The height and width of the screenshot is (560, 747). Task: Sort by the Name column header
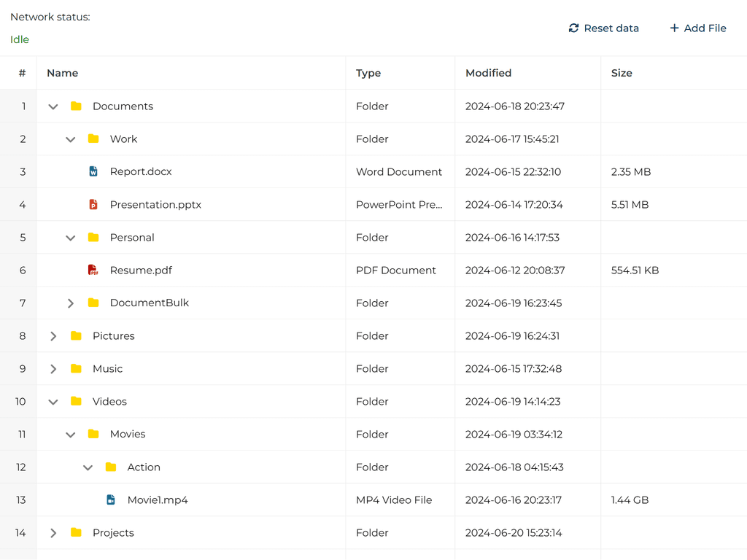click(62, 73)
